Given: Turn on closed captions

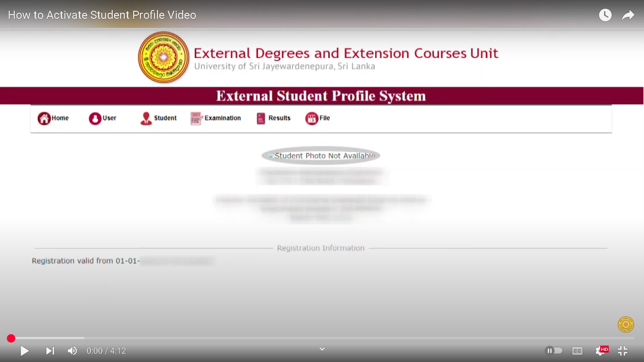Looking at the screenshot, I should click(577, 351).
